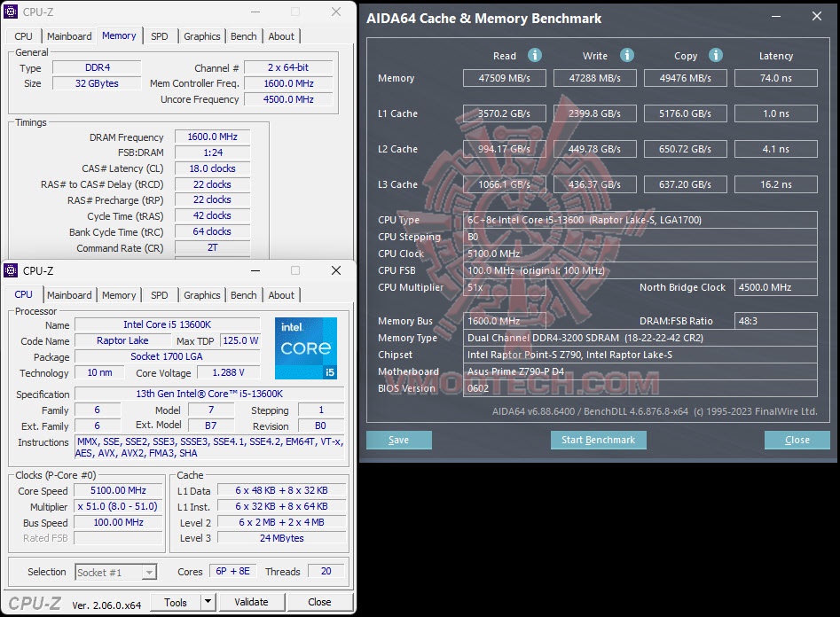
Task: Click the Motherboard Asus Prime Z790-P D4 field
Action: coord(640,371)
